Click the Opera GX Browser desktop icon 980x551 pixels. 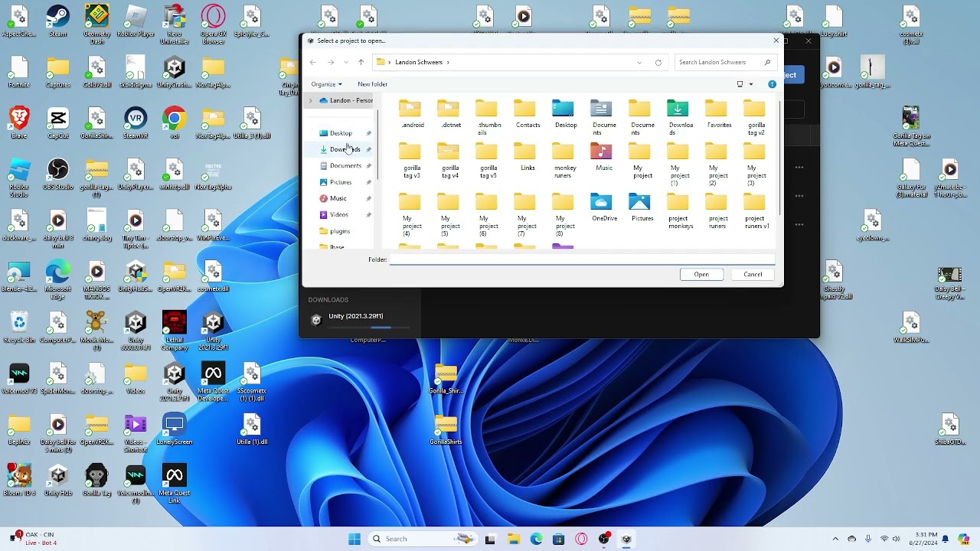pyautogui.click(x=213, y=24)
